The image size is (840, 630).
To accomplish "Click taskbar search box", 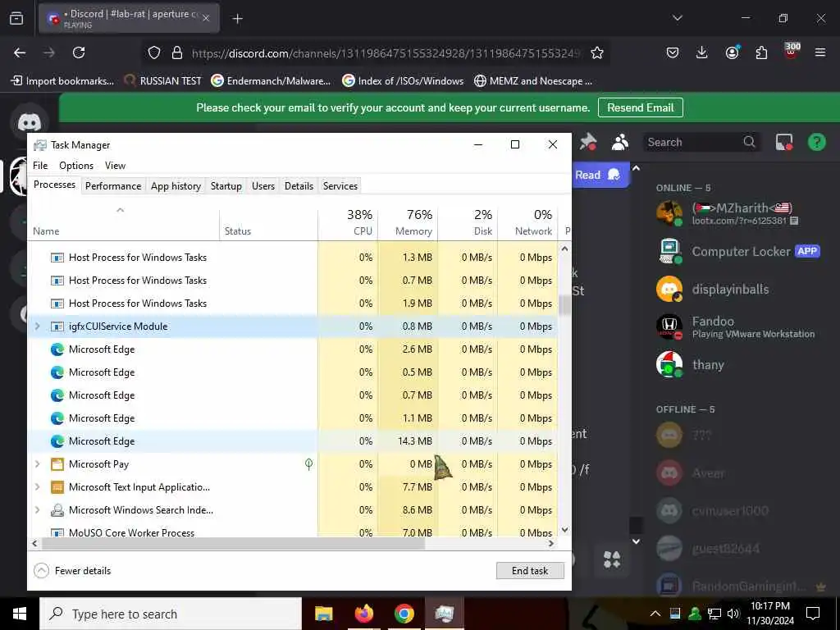I will (x=171, y=614).
